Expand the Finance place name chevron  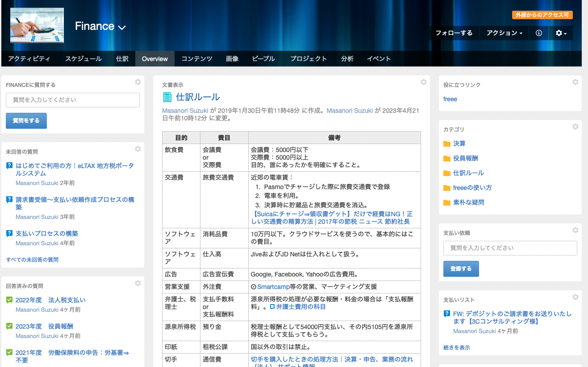[122, 28]
